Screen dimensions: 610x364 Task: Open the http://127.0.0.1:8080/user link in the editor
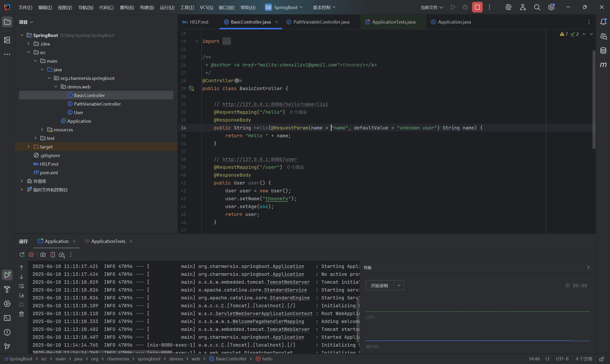coord(259,159)
